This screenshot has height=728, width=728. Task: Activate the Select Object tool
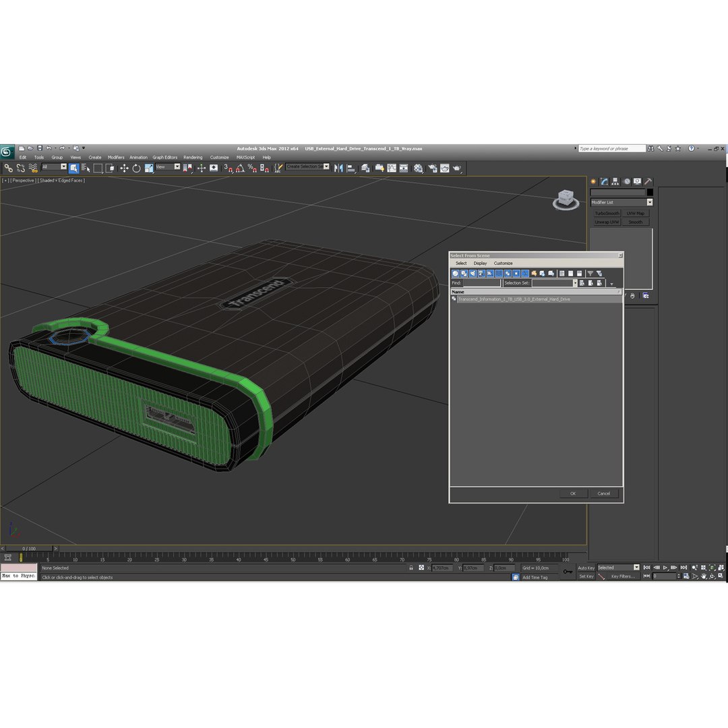click(74, 168)
